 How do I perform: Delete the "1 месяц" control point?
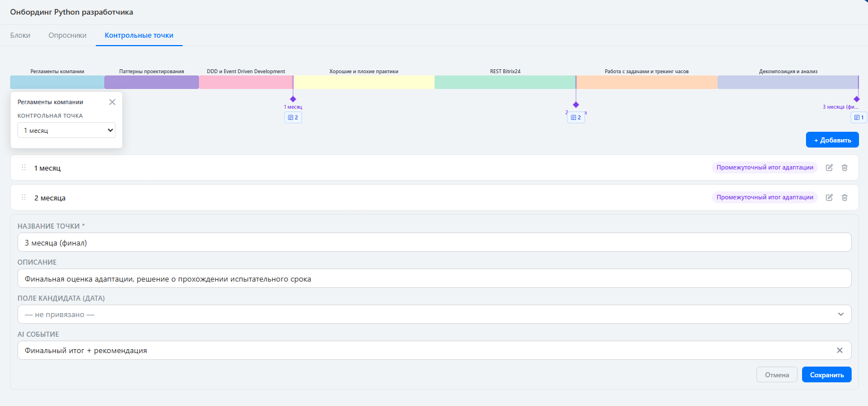[844, 168]
